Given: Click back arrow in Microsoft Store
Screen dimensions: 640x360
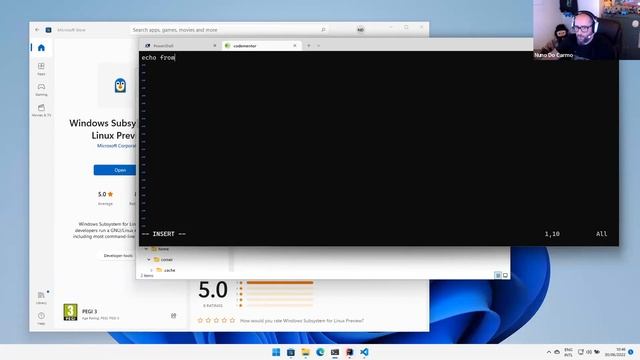Looking at the screenshot, I should [x=37, y=30].
